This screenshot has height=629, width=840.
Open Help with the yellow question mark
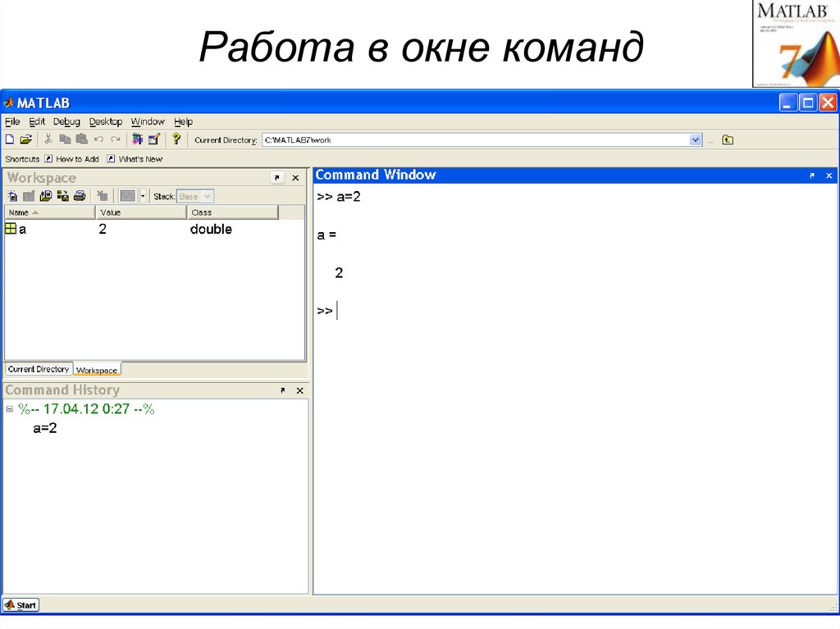[176, 139]
